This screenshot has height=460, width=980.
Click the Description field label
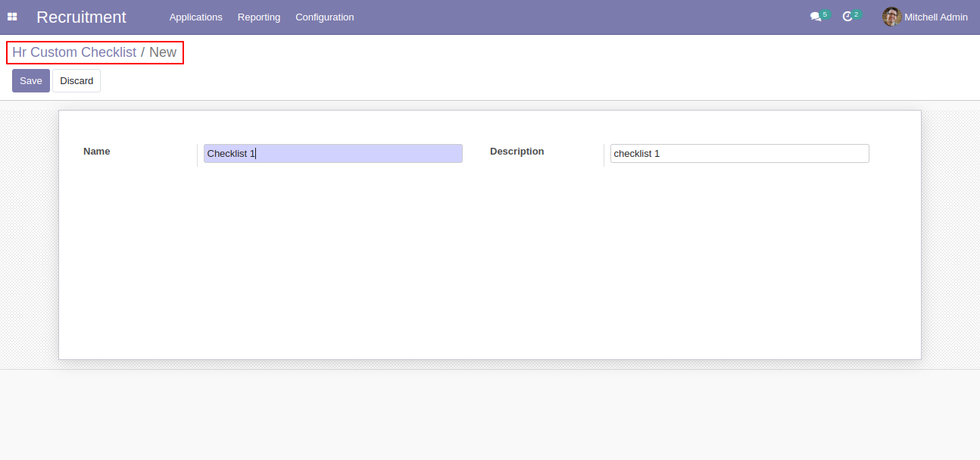(517, 152)
